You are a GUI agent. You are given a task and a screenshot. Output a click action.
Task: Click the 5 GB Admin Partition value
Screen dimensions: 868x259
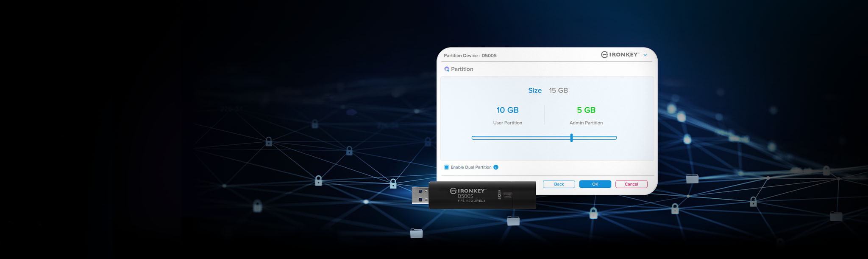pos(586,110)
